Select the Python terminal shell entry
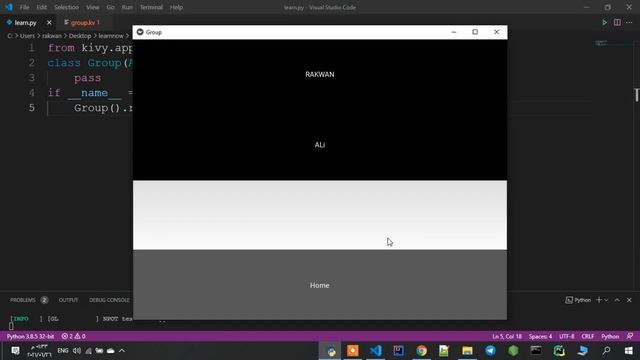 click(x=578, y=300)
